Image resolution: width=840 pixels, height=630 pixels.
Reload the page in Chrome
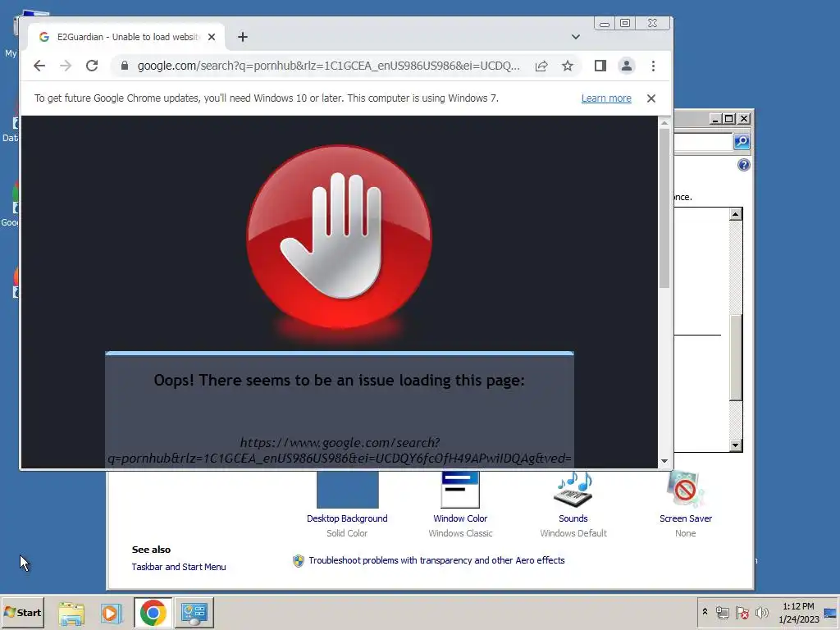[92, 66]
